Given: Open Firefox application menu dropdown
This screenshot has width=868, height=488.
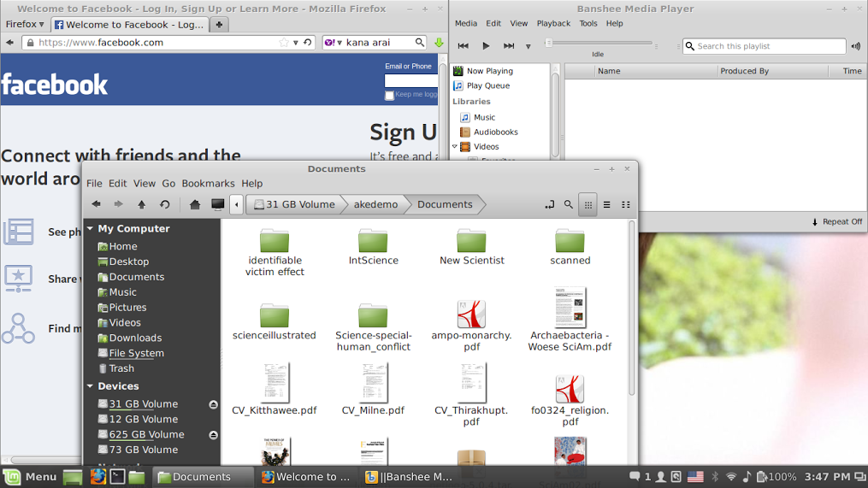Looking at the screenshot, I should [25, 24].
